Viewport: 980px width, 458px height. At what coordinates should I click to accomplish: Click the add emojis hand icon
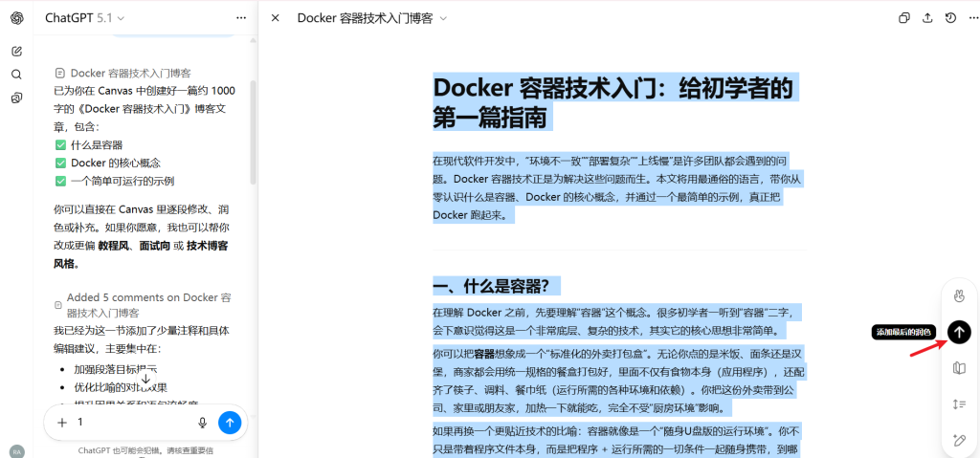[959, 296]
